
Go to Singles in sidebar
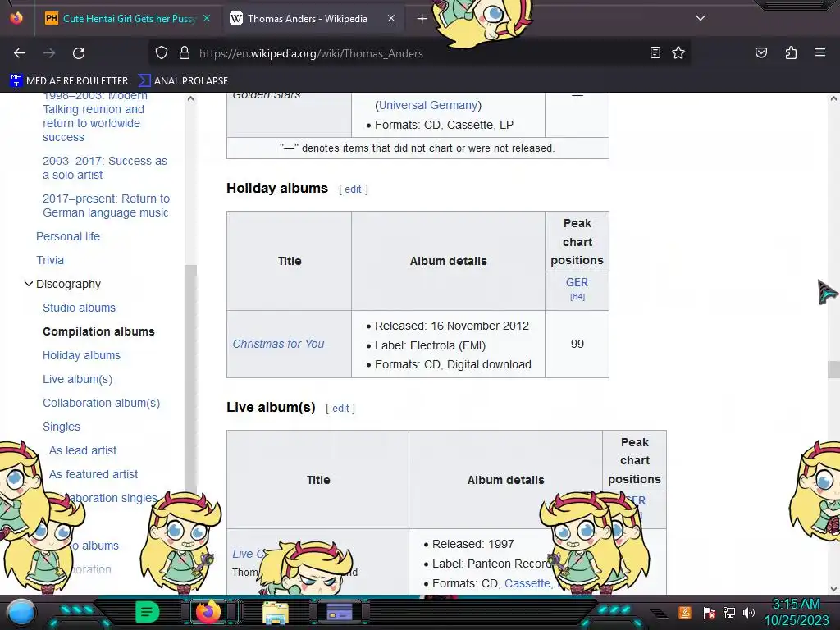[62, 427]
